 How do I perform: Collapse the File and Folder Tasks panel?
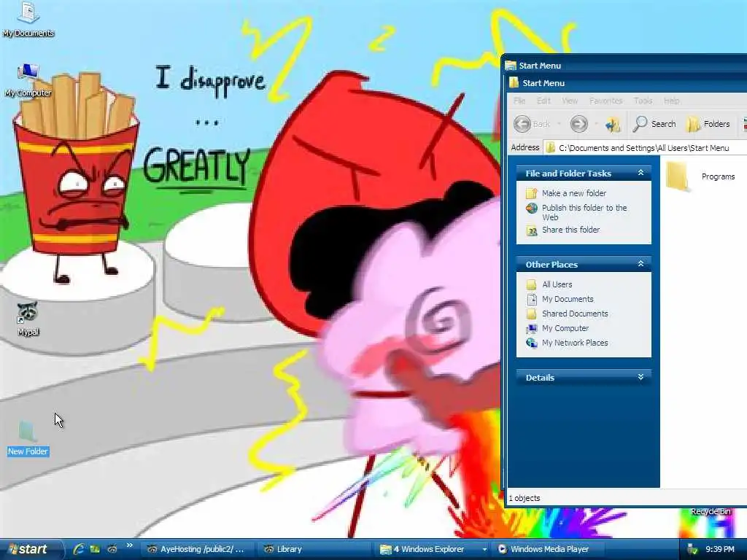[x=640, y=173]
